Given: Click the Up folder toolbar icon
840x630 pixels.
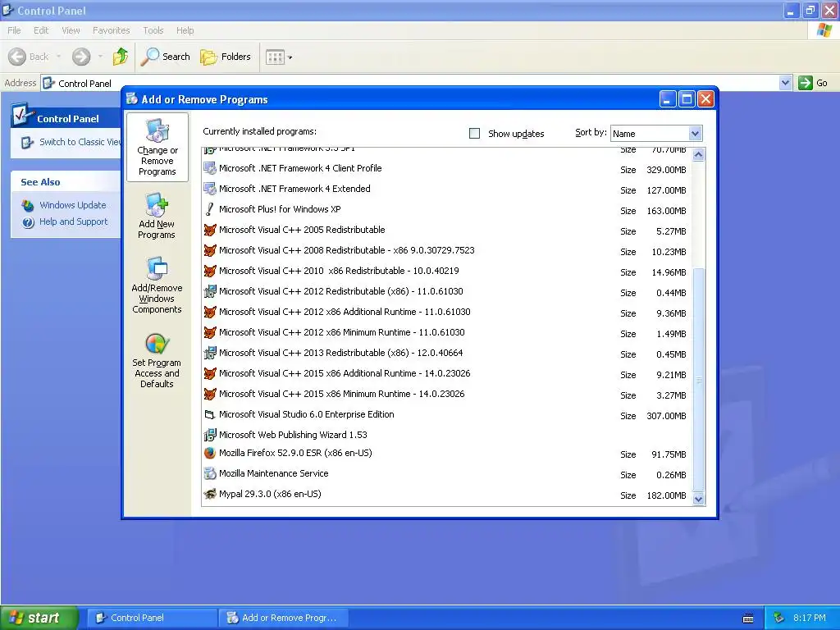Looking at the screenshot, I should click(x=121, y=57).
